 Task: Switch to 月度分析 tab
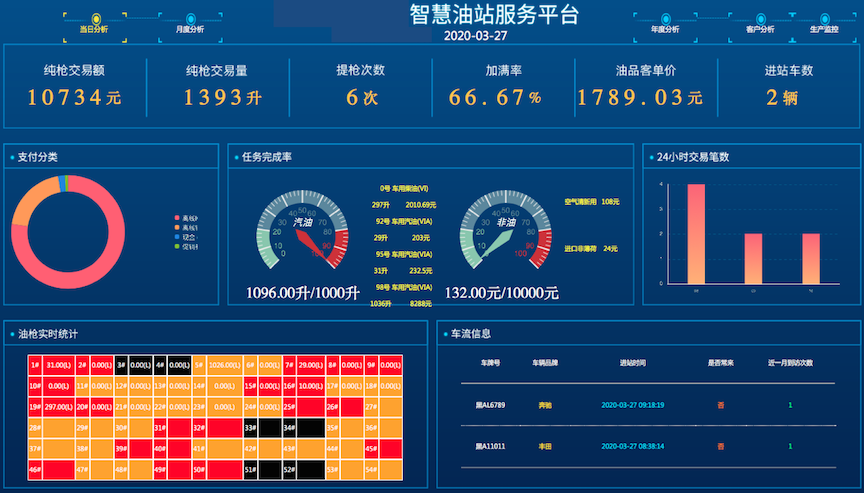point(189,29)
